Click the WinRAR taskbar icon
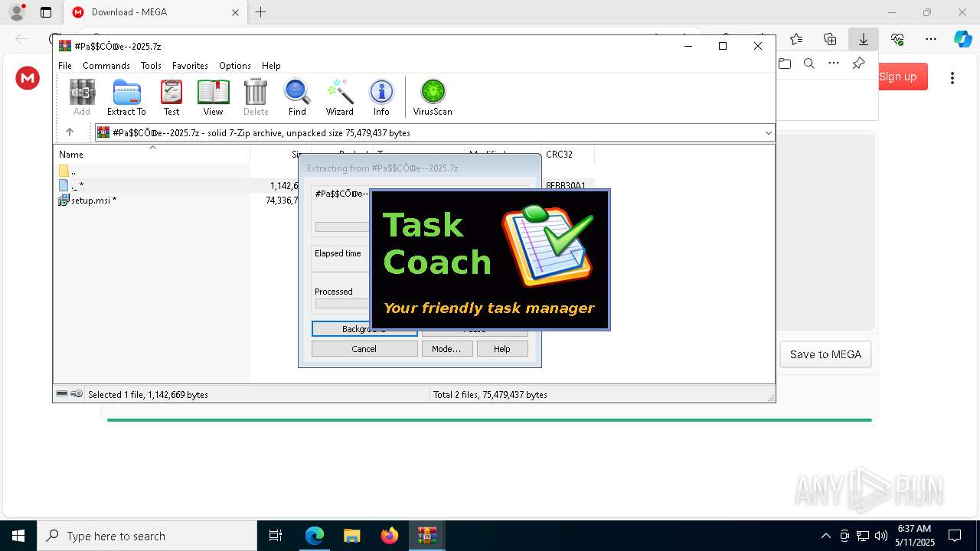980x551 pixels. pos(426,536)
